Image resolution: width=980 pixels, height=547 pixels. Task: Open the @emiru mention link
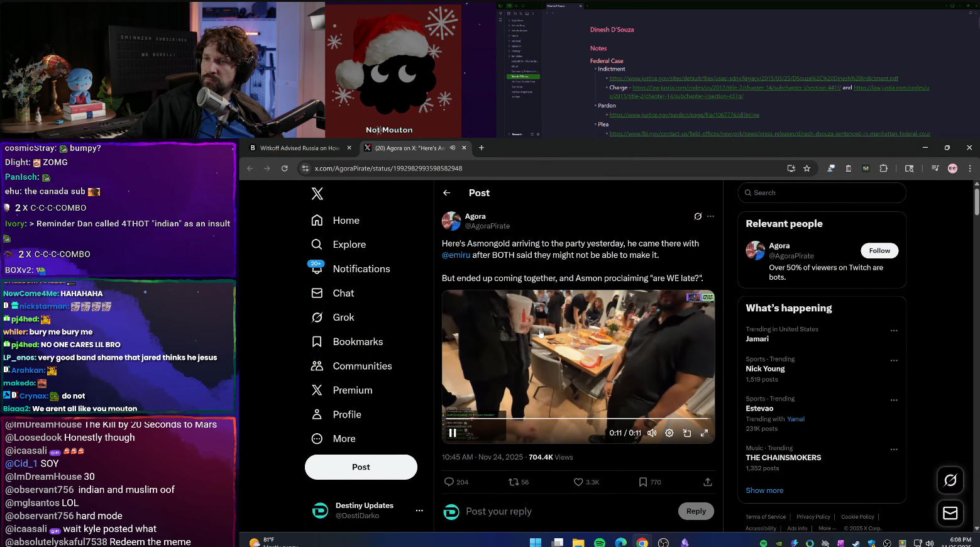[456, 255]
